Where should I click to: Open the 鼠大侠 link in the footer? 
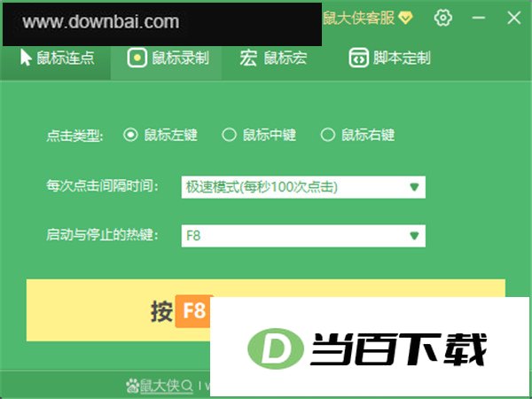pos(160,386)
